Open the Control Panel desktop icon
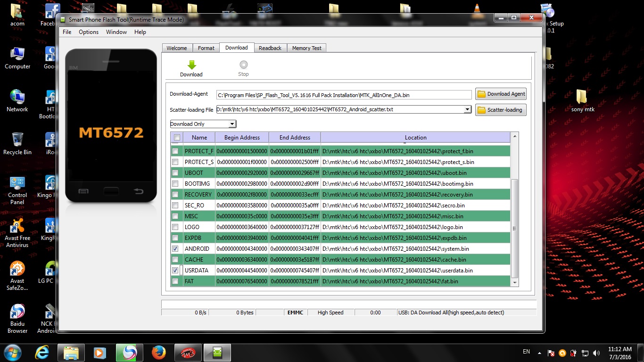The width and height of the screenshot is (644, 362). 17,190
